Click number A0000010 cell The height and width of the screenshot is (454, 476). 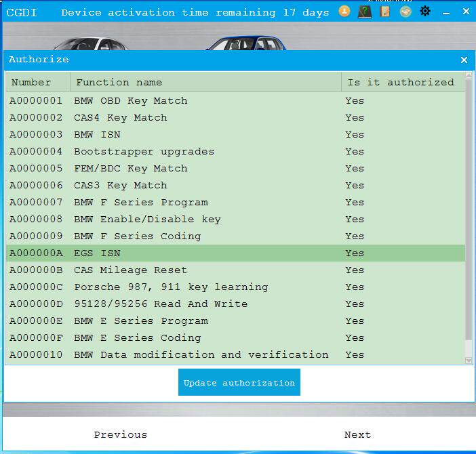point(36,355)
